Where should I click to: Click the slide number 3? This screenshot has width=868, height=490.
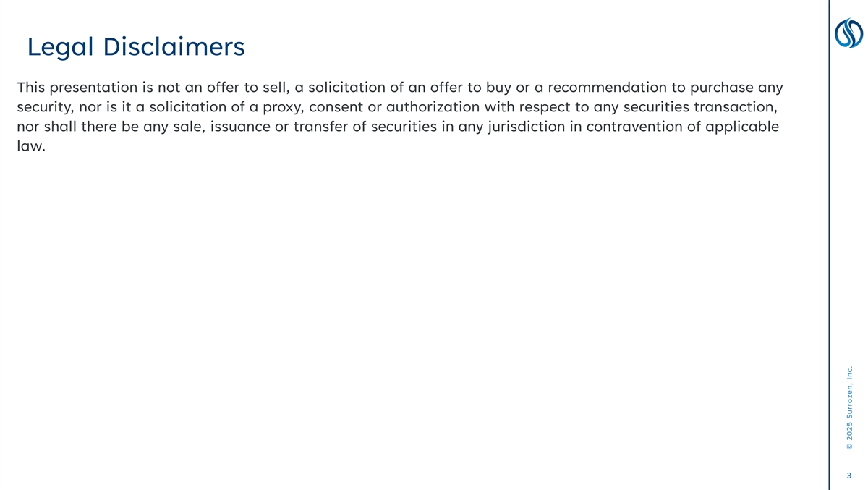pyautogui.click(x=848, y=476)
